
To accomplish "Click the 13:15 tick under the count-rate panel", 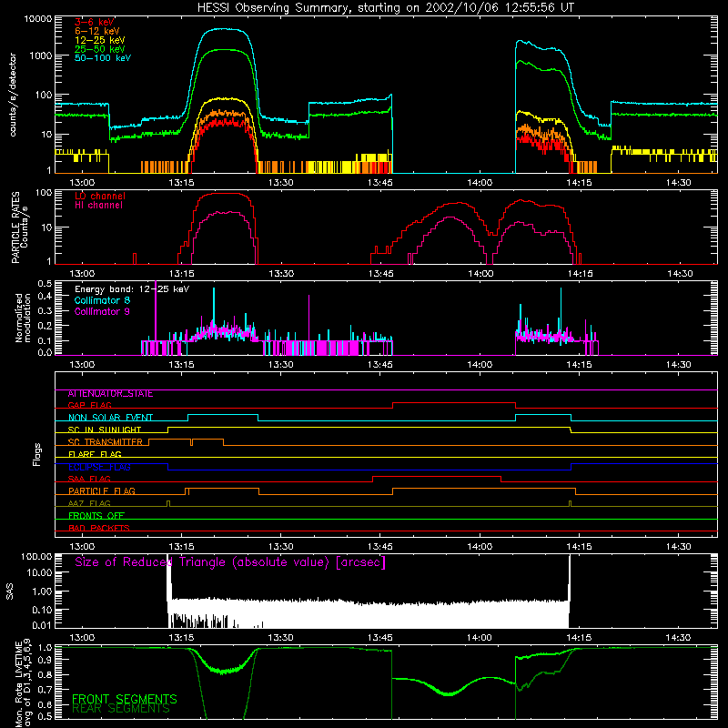I will (181, 183).
